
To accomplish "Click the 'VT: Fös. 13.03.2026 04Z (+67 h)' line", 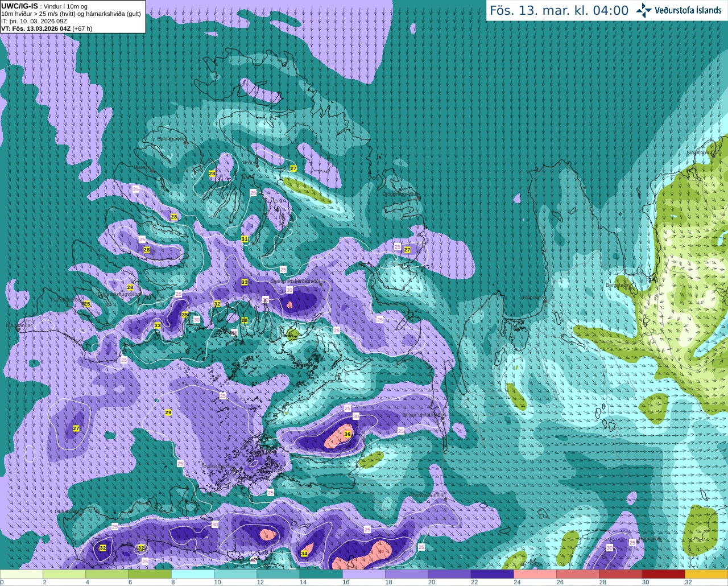I will tap(47, 28).
